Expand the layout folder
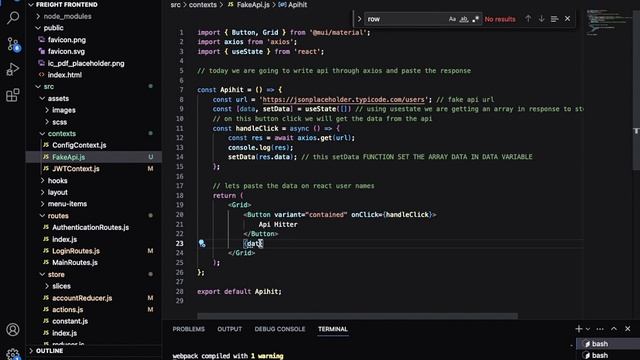This screenshot has height=360, width=640. coord(42,192)
